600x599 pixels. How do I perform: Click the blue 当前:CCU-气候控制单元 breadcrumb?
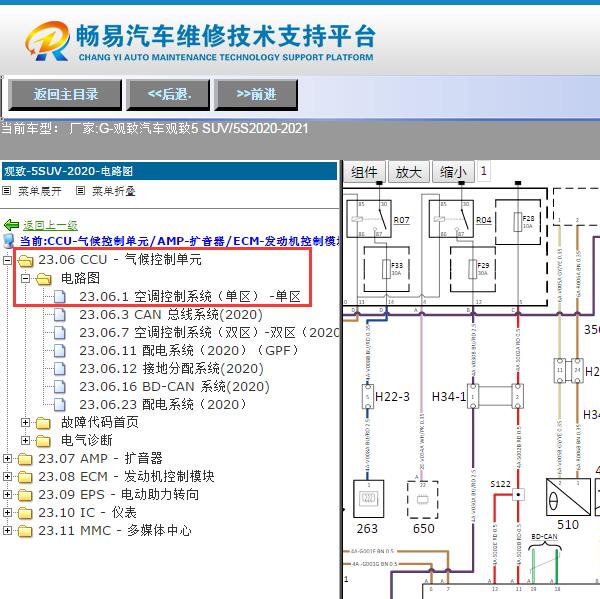point(179,241)
